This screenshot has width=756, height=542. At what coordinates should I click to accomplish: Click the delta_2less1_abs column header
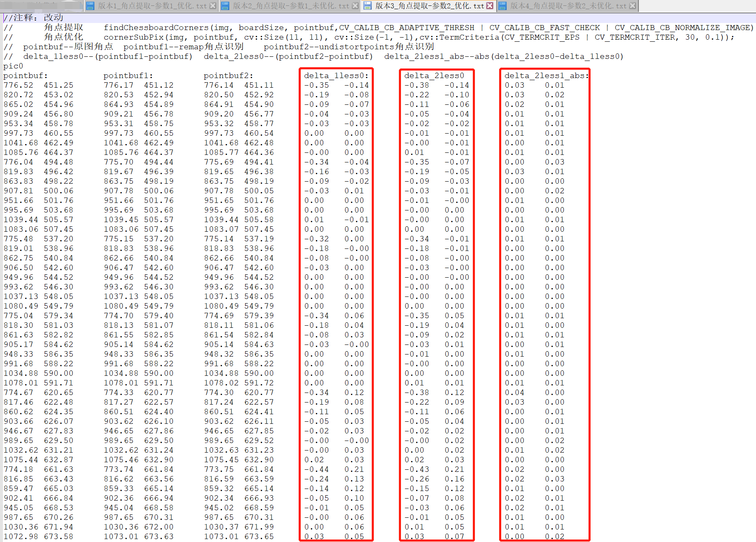(545, 76)
